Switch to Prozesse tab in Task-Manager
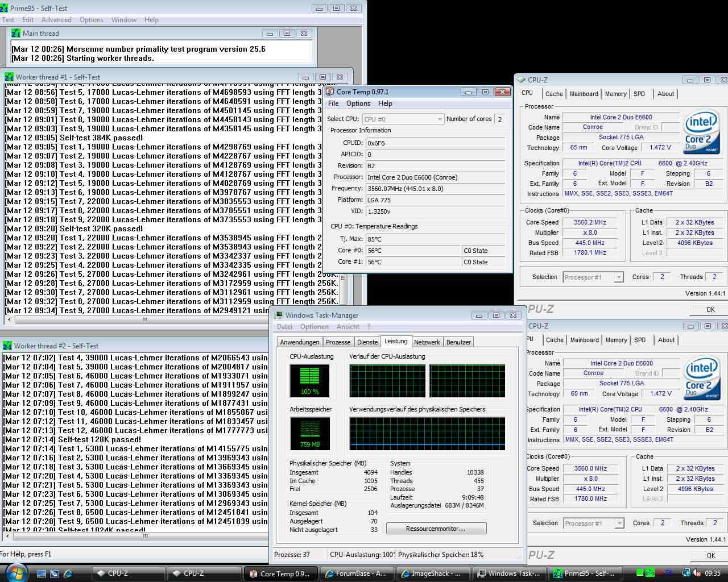 (x=338, y=342)
